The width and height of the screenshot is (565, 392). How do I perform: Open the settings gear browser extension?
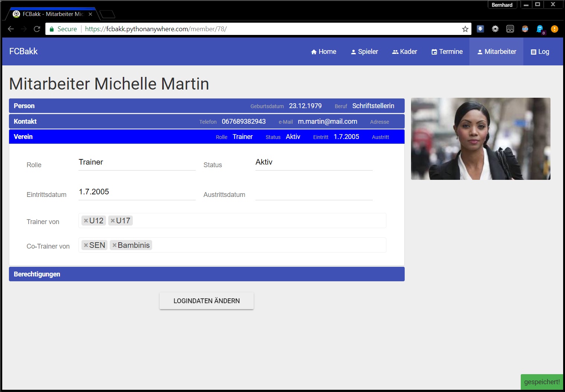[x=495, y=29]
